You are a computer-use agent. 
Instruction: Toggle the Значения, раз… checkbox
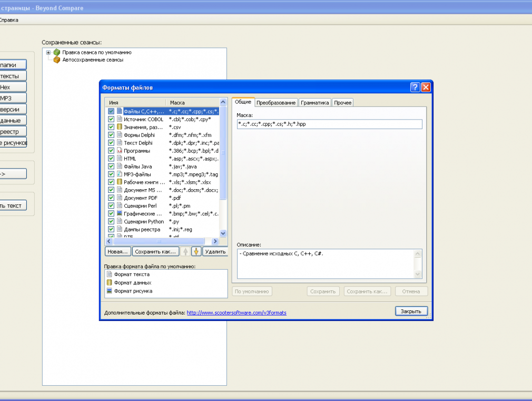point(111,126)
